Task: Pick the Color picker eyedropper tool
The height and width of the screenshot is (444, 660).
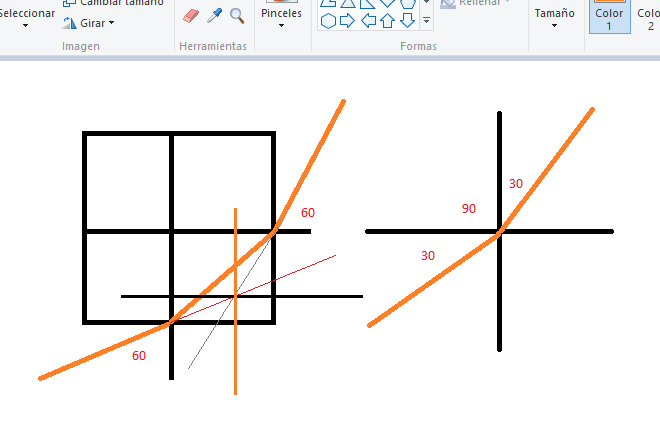Action: (x=214, y=15)
